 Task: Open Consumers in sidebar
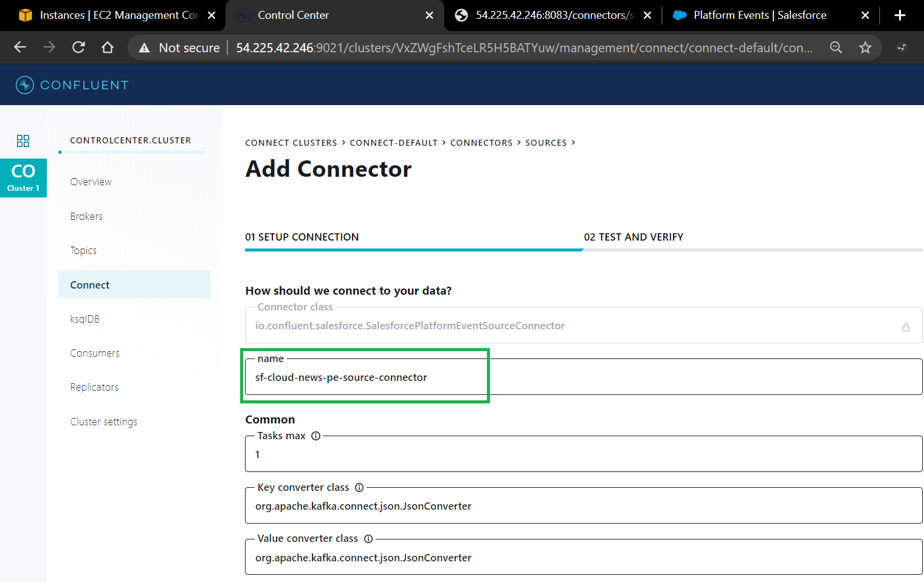pos(95,353)
